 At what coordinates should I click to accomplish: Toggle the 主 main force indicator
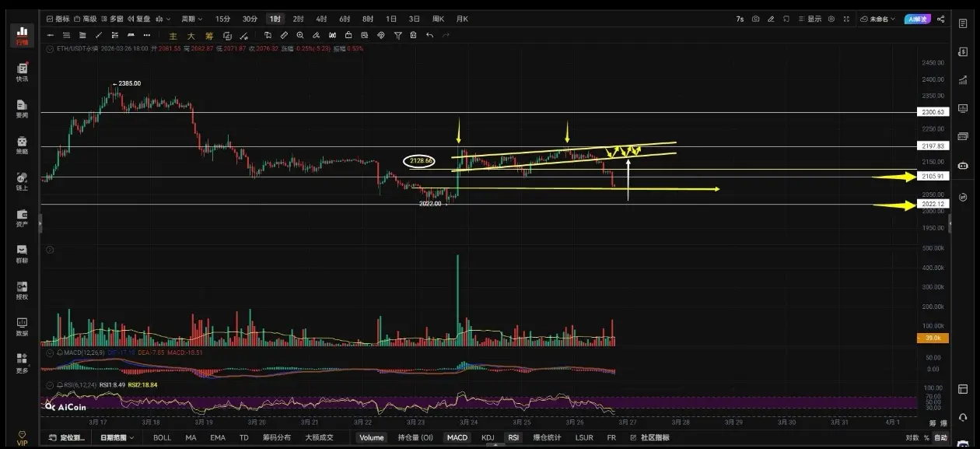click(173, 36)
